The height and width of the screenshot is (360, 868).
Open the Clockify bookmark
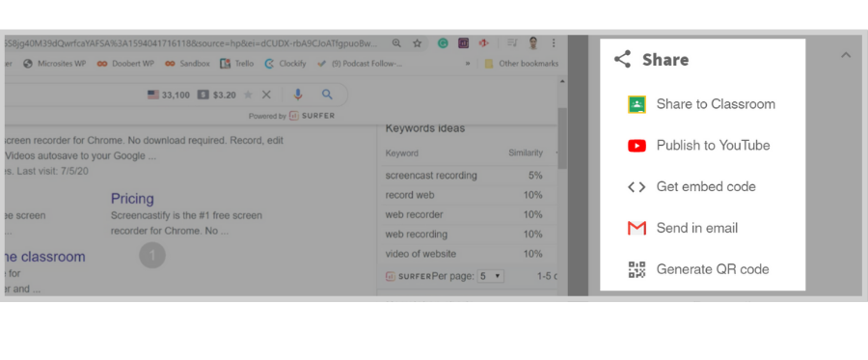pyautogui.click(x=285, y=64)
